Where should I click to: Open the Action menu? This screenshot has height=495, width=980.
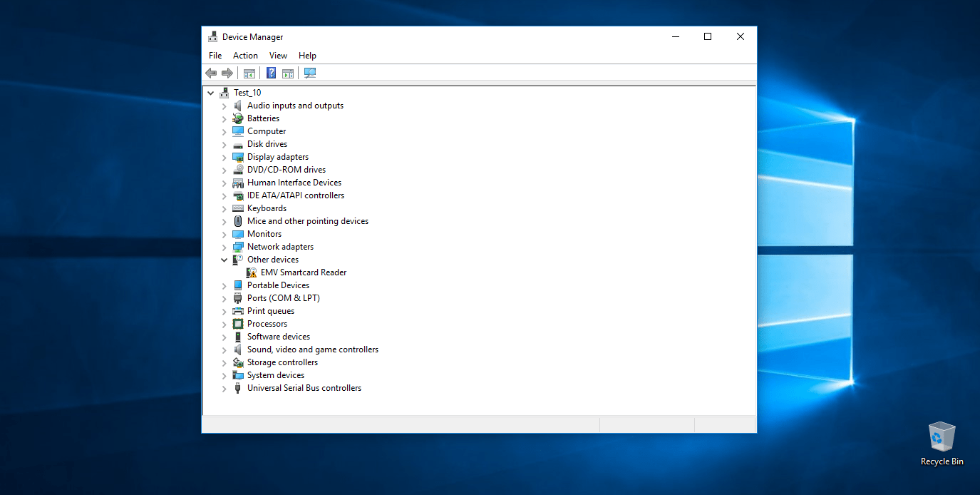click(245, 55)
